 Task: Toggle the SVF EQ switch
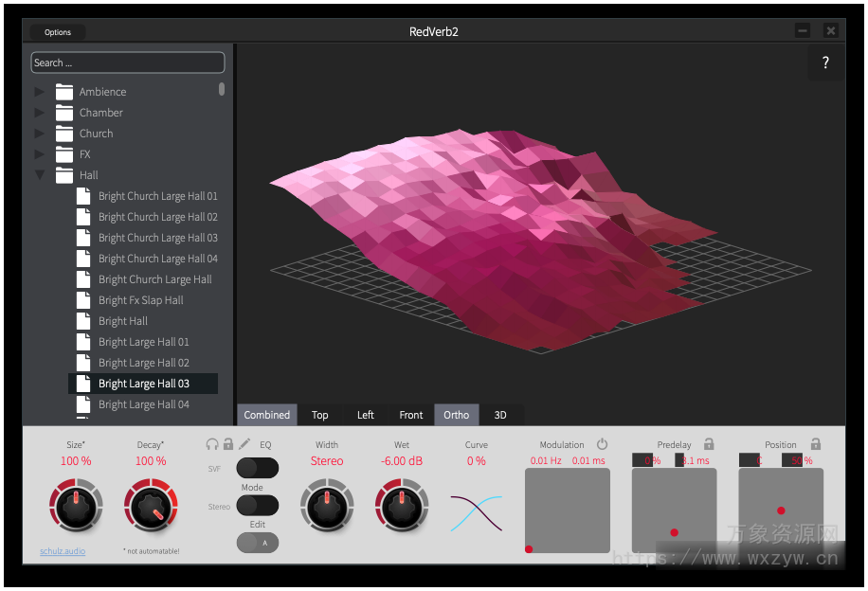[x=258, y=468]
